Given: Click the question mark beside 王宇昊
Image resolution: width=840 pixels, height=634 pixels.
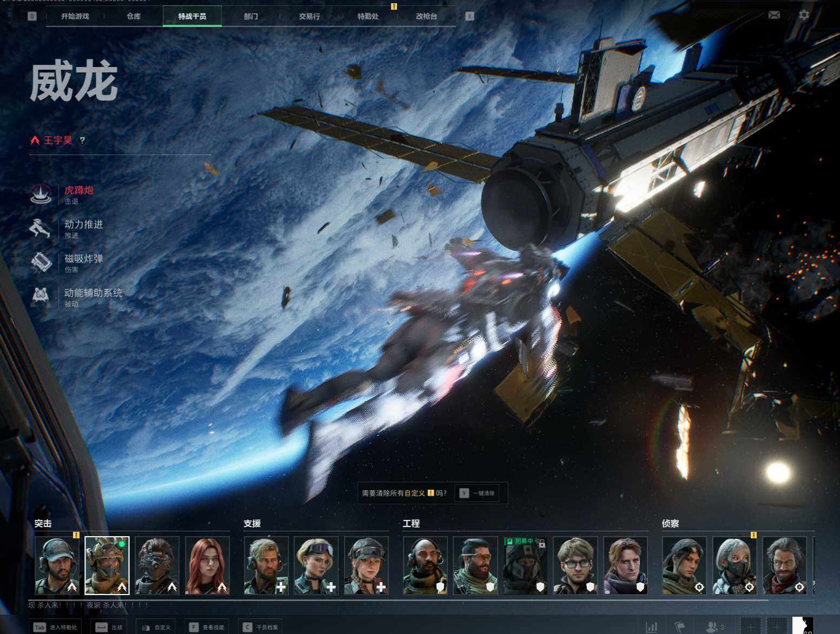Looking at the screenshot, I should pyautogui.click(x=82, y=141).
